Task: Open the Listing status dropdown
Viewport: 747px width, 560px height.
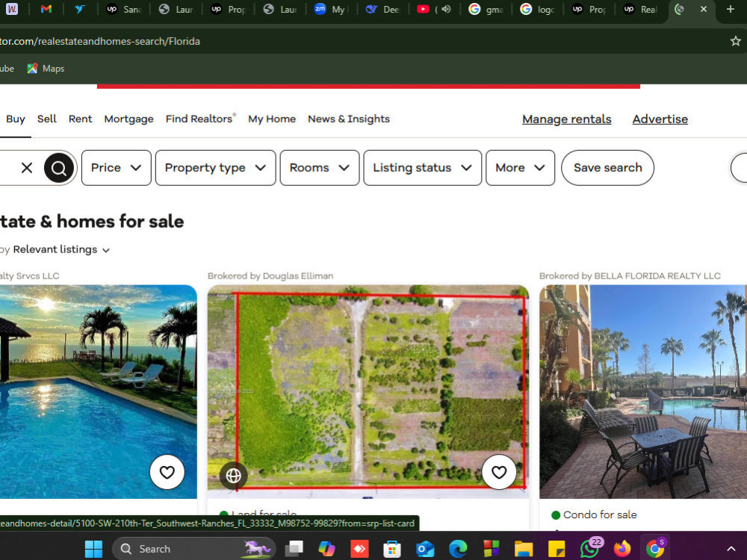Action: (x=423, y=167)
